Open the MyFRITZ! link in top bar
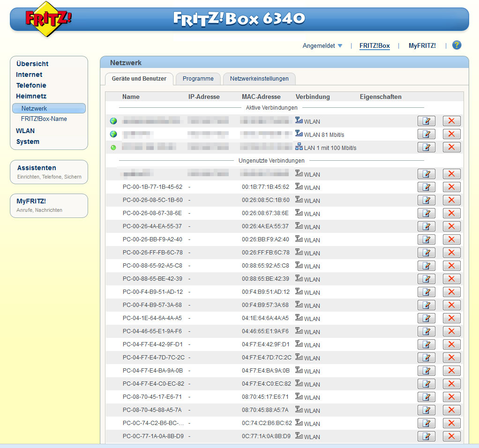Screen dimensions: 479x448 tap(422, 46)
